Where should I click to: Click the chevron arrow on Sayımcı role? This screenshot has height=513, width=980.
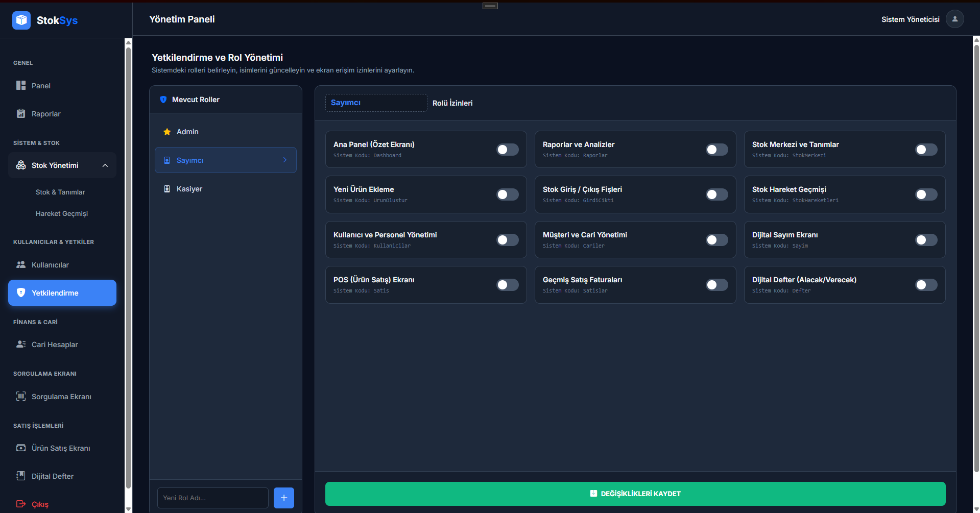click(x=285, y=160)
